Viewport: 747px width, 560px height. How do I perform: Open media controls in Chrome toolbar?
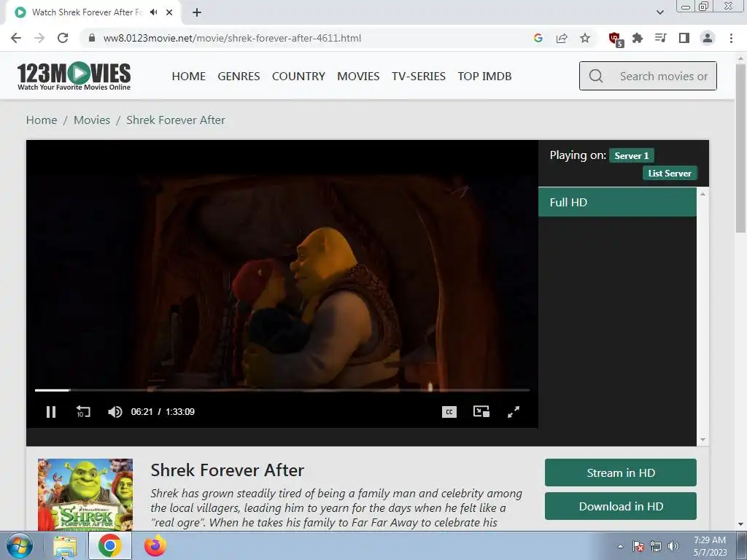coord(660,38)
